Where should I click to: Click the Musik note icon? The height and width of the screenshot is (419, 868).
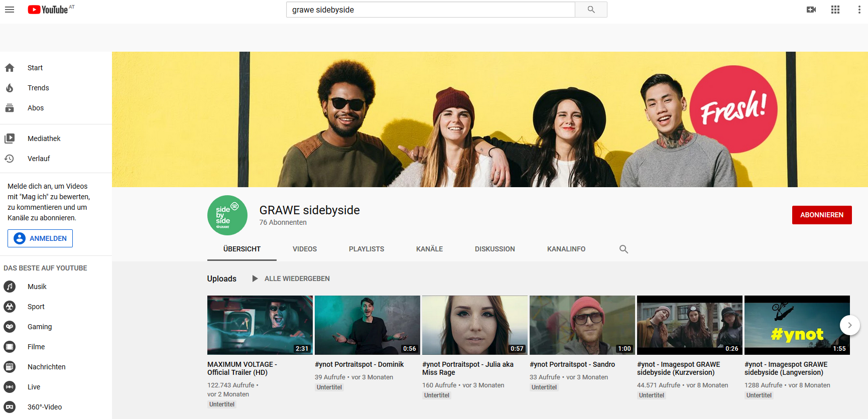[x=10, y=287]
